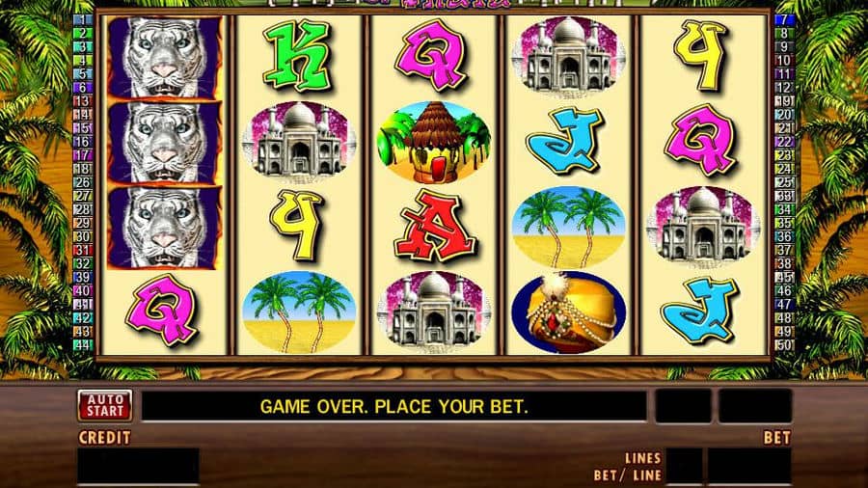
Task: Select the golden turban symbol
Action: tap(569, 312)
